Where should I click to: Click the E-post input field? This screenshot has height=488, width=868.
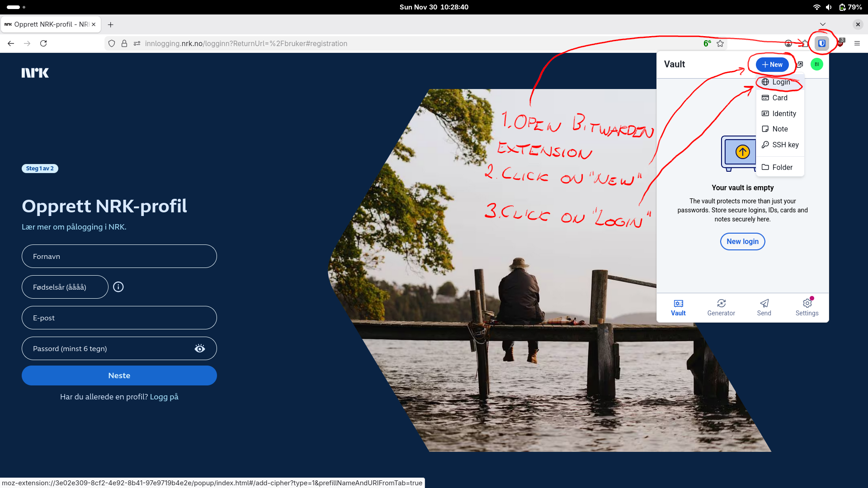pos(119,318)
